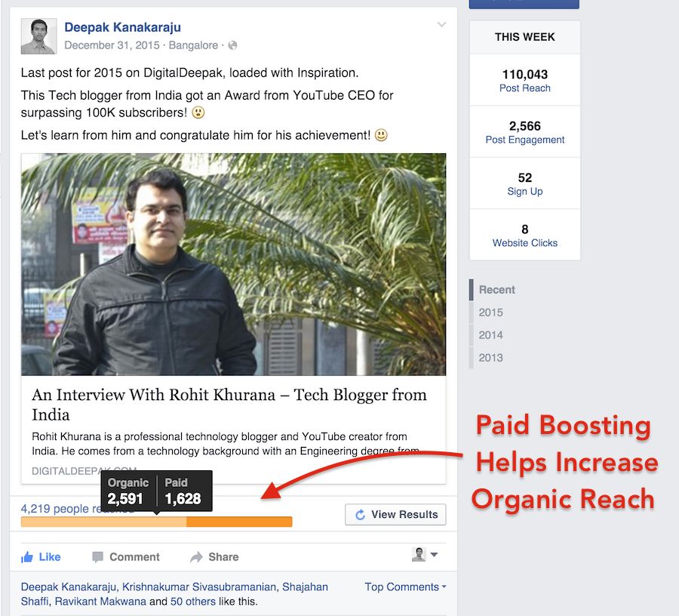Click the Comment speech bubble icon
This screenshot has height=616, width=679.
(x=98, y=557)
